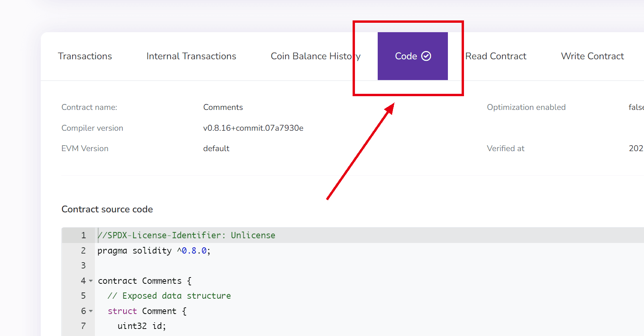Collapse the struct Comment fold arrow on line 6
The height and width of the screenshot is (336, 644).
91,311
